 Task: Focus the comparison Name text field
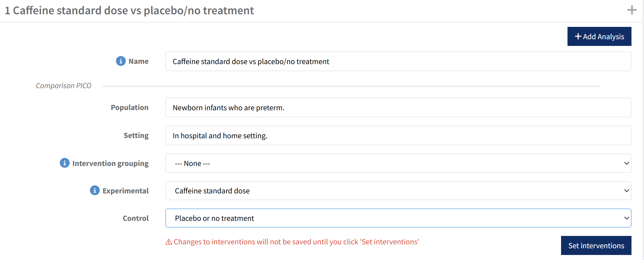tap(398, 61)
